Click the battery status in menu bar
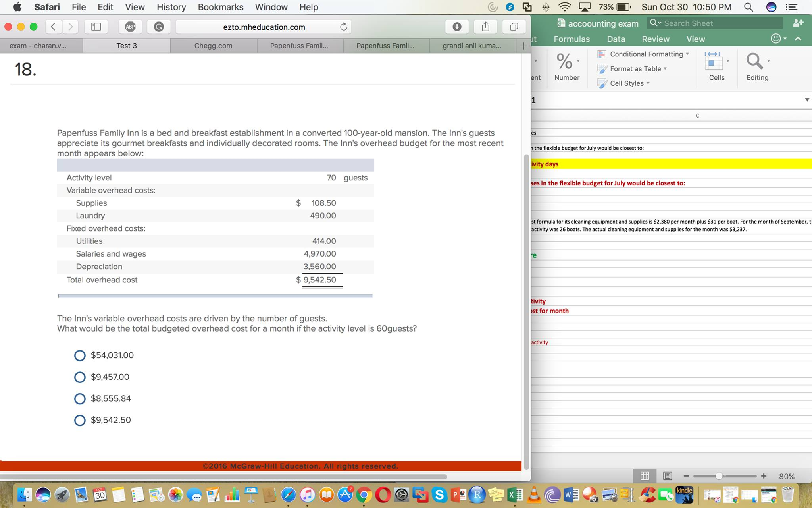 (x=615, y=7)
